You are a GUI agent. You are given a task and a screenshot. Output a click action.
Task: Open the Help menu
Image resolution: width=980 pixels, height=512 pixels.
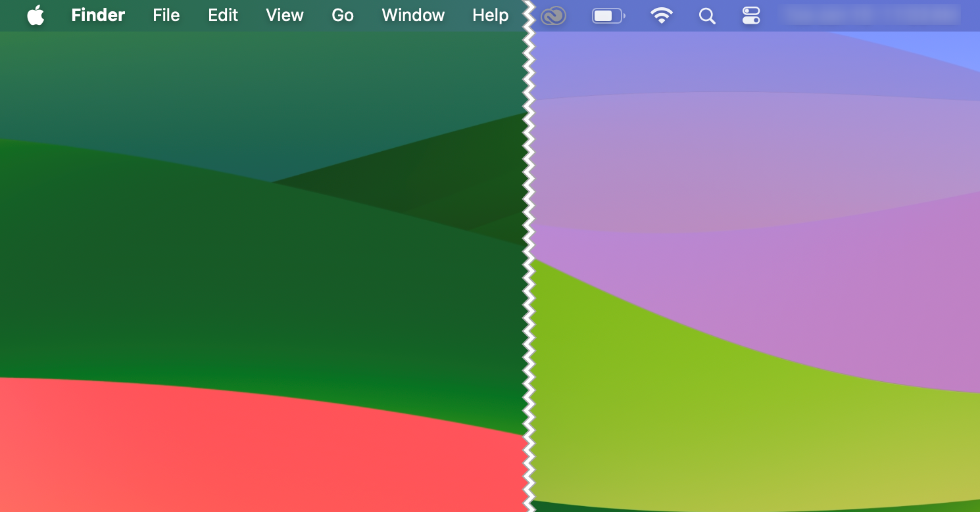490,15
